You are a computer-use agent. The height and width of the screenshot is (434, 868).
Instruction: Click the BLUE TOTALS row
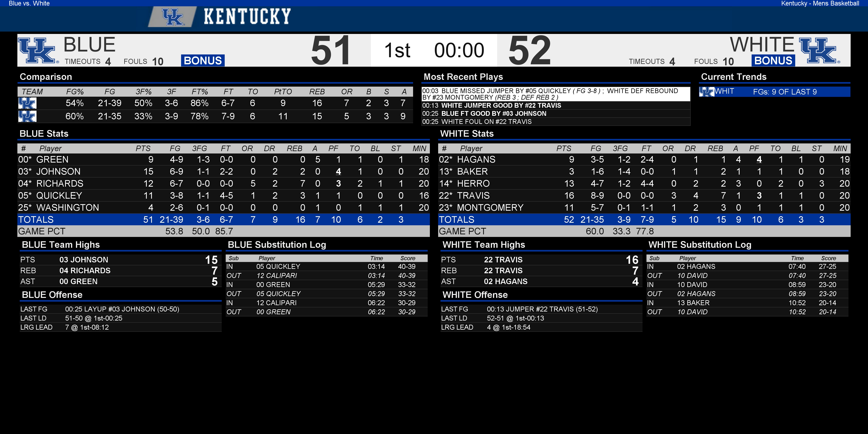click(x=223, y=219)
